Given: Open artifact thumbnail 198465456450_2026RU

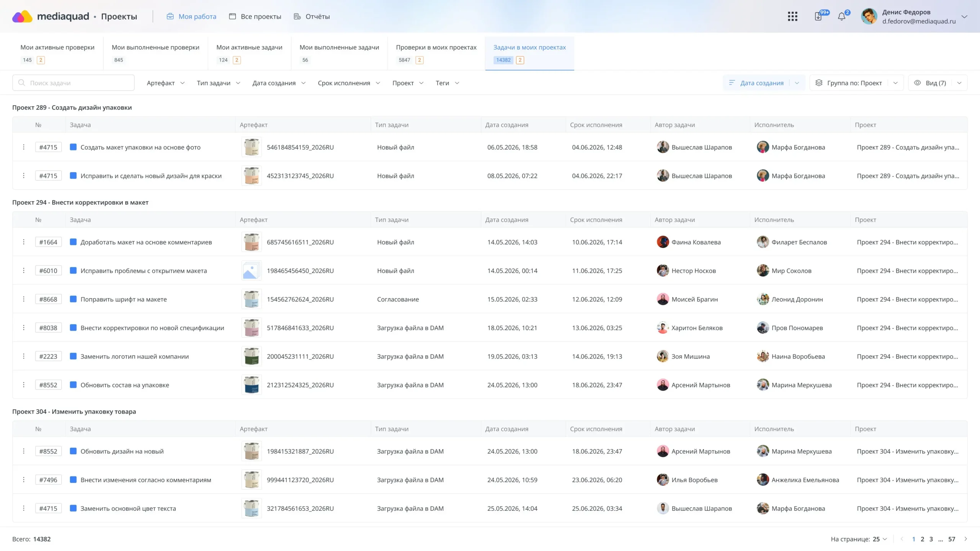Looking at the screenshot, I should point(252,271).
